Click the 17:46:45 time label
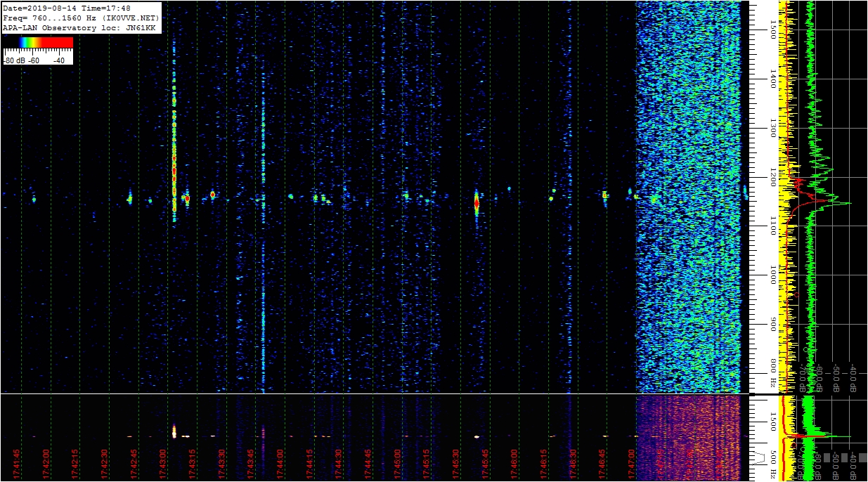868x482 pixels. 602,464
